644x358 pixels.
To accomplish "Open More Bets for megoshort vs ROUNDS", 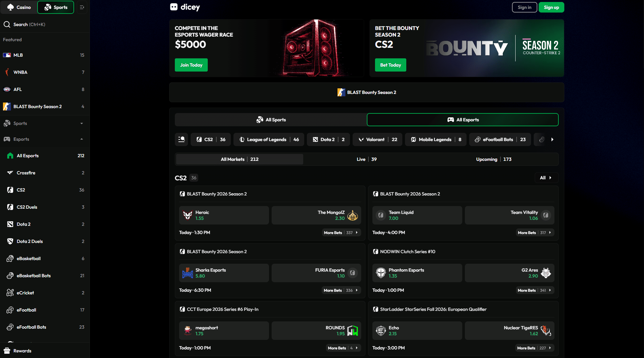I will pos(343,348).
